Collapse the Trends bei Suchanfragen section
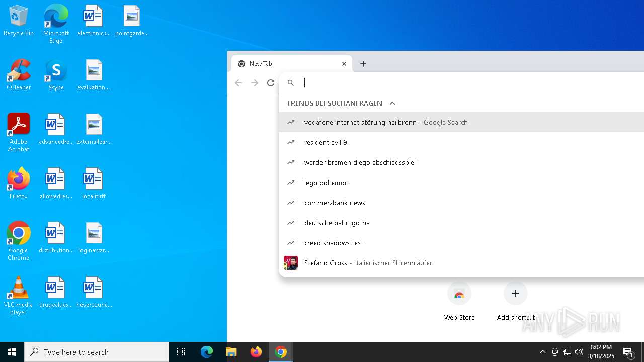 coord(392,103)
